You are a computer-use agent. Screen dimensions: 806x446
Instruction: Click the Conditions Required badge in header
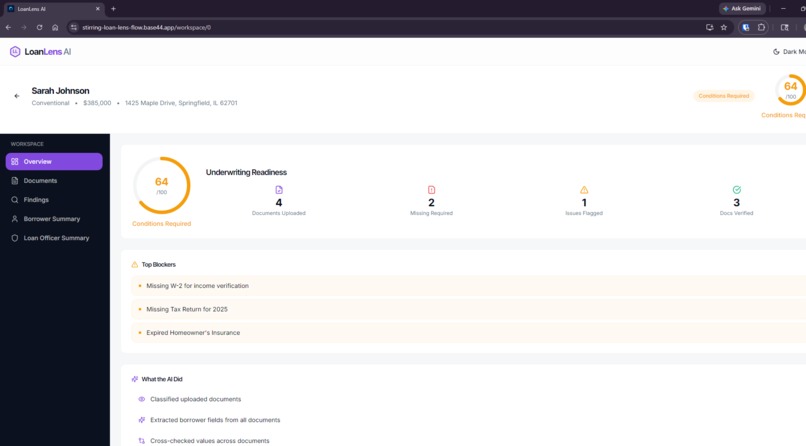click(724, 96)
